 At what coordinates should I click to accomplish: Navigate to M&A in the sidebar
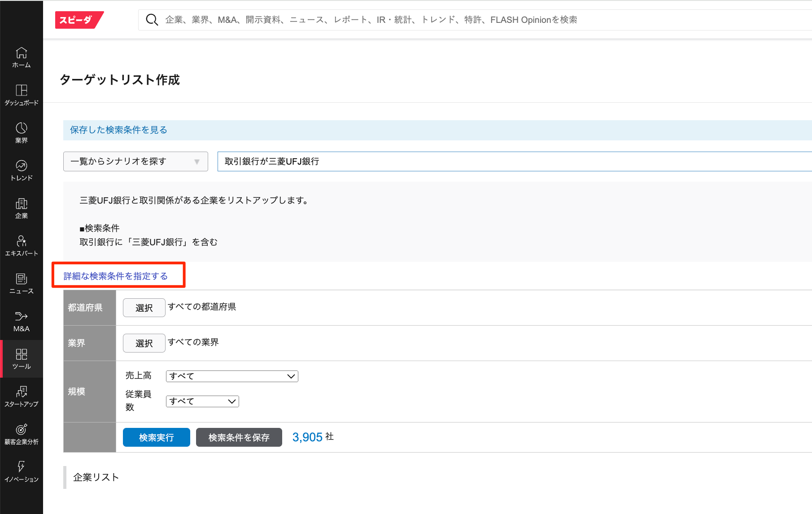(x=22, y=321)
